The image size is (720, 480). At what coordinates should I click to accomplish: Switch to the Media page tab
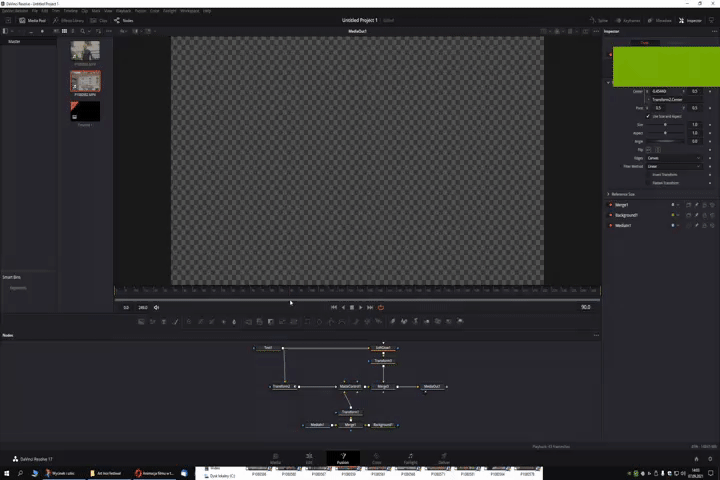[276, 458]
